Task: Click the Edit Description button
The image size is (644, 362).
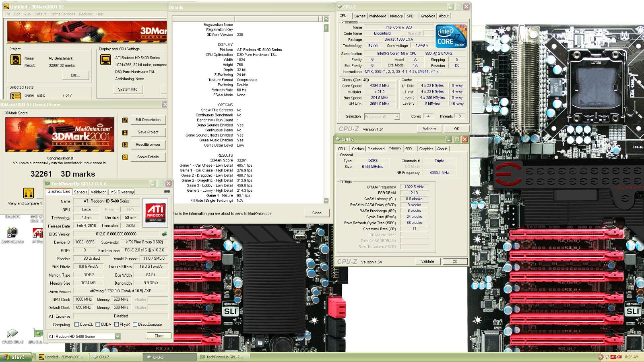Action: coord(148,120)
